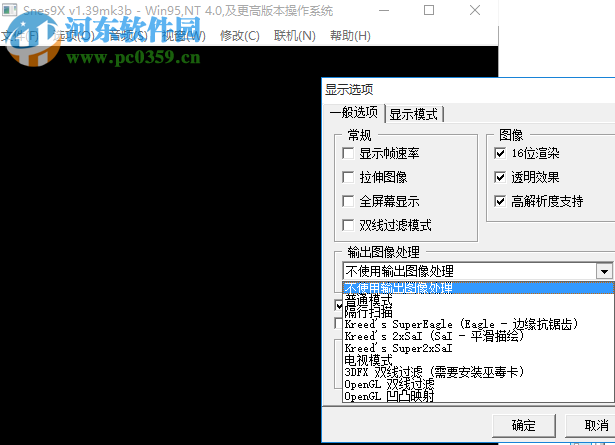Click the 取消 button

coord(591,425)
